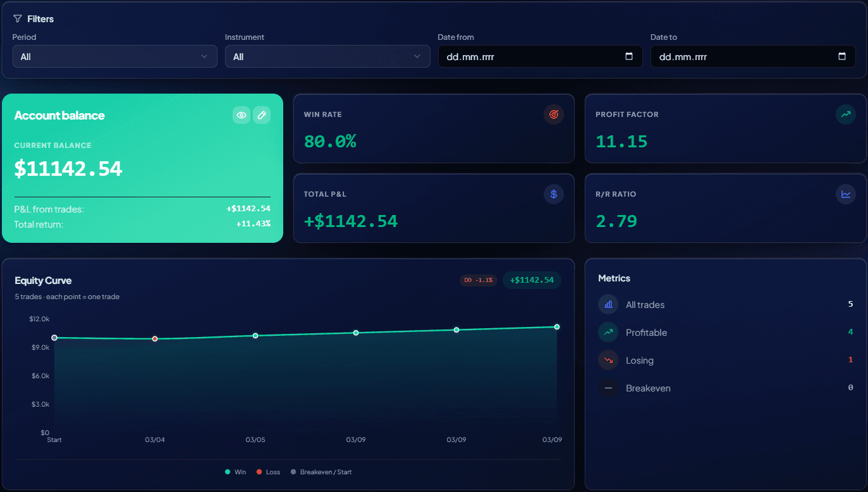
Task: Open the Instrument dropdown
Action: pyautogui.click(x=327, y=56)
